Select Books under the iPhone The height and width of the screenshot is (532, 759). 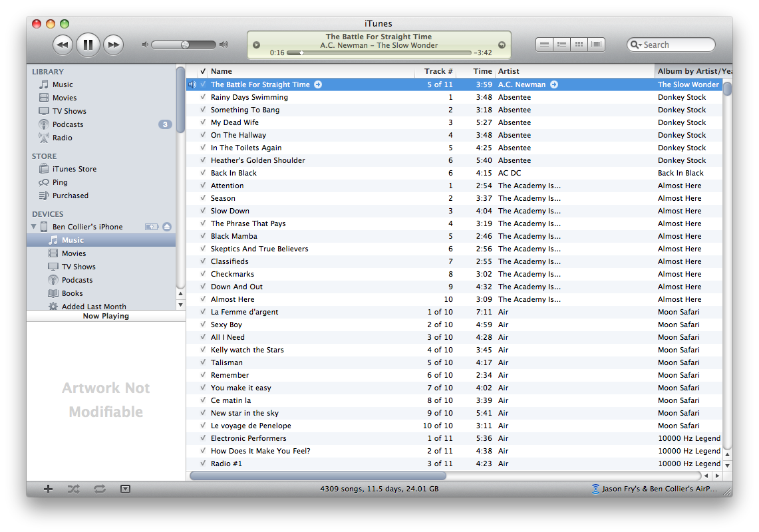point(72,293)
